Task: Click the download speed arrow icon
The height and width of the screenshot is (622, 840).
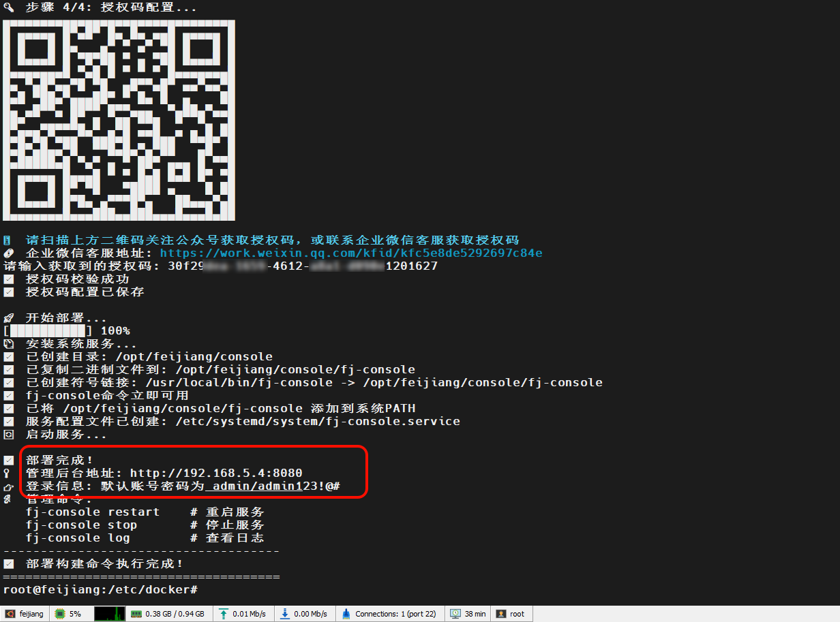Action: [x=285, y=614]
